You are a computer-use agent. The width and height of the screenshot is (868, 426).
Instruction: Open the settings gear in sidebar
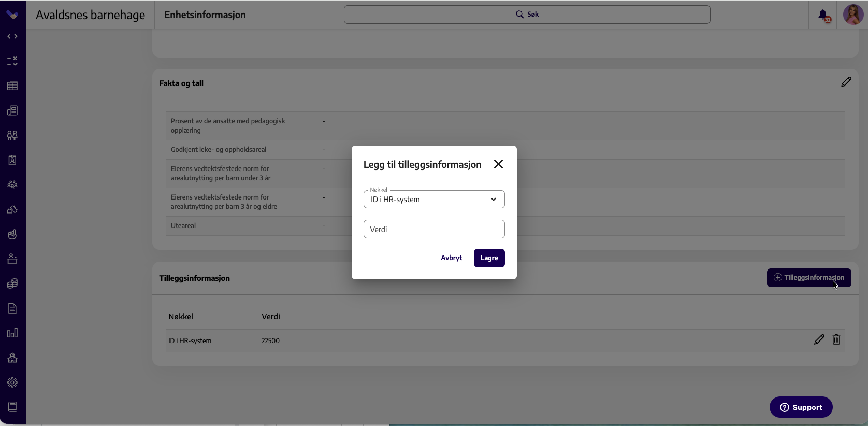(12, 382)
